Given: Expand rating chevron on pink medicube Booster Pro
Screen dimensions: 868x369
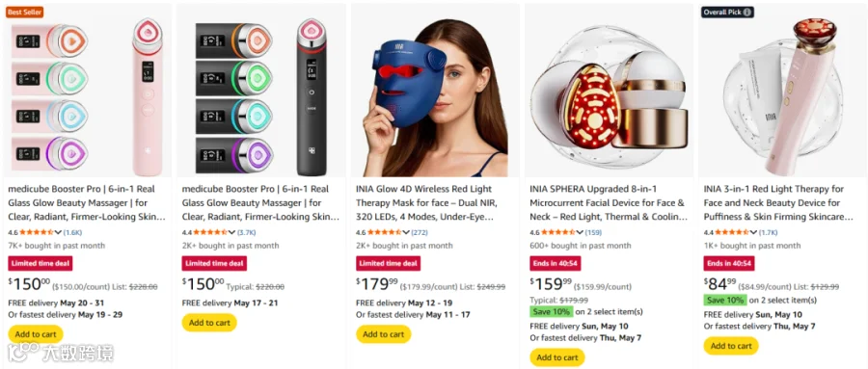Looking at the screenshot, I should click(x=59, y=232).
